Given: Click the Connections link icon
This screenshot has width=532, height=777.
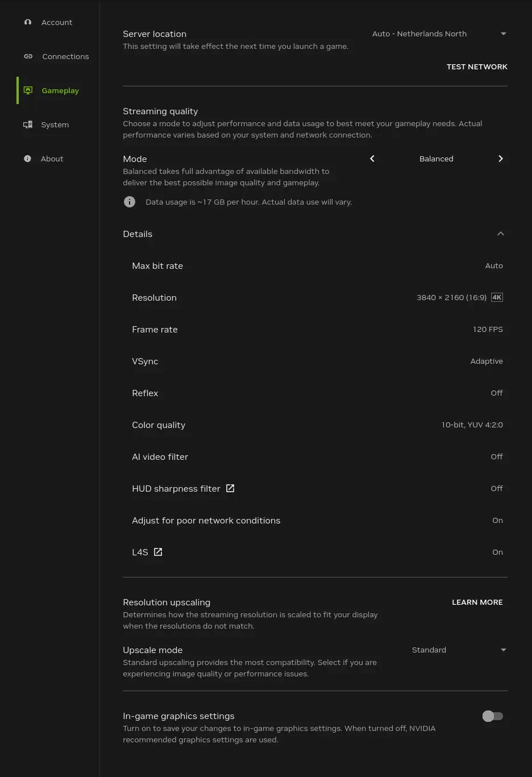Looking at the screenshot, I should pyautogui.click(x=28, y=56).
